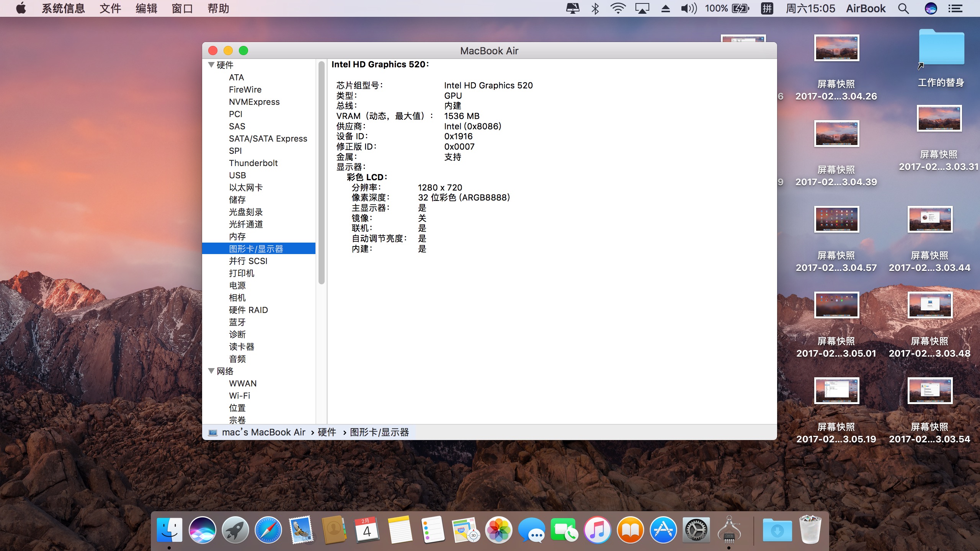Launch Safari from the Dock
This screenshot has height=551, width=980.
[x=268, y=530]
